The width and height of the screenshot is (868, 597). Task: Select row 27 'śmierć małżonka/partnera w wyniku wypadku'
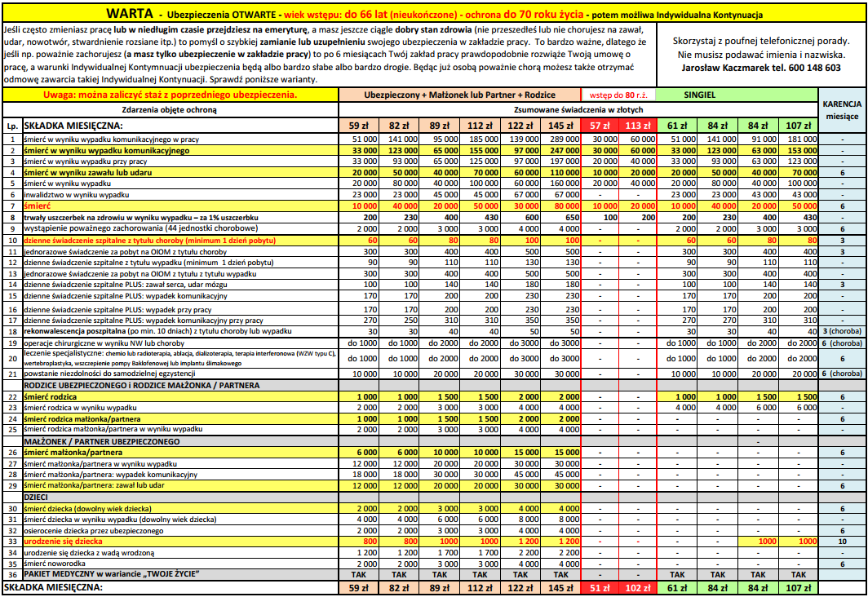(100, 464)
